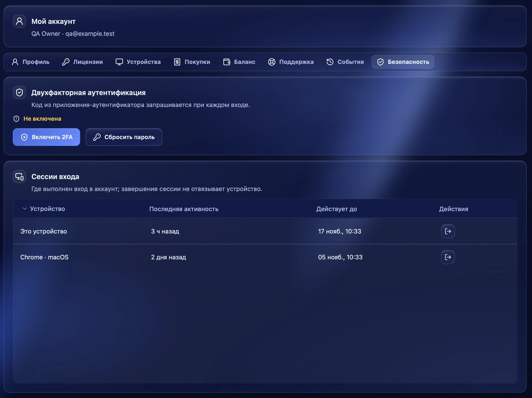Image resolution: width=532 pixels, height=398 pixels.
Task: Click the Включить 2FA button
Action: [x=47, y=137]
